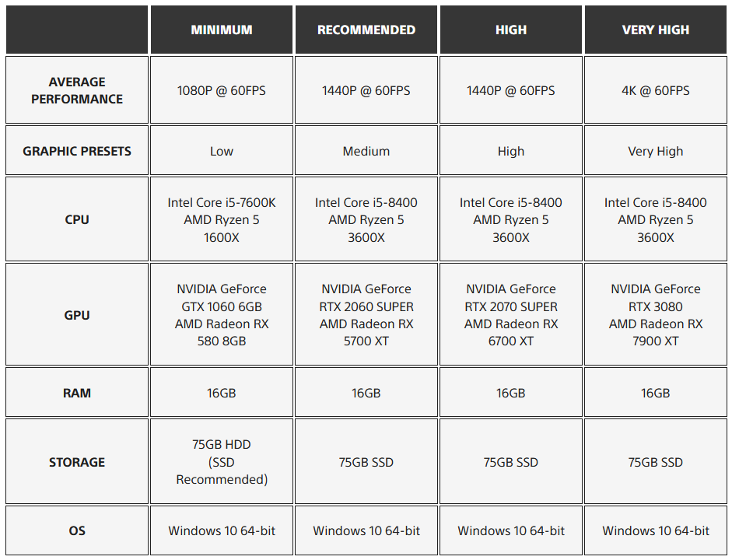This screenshot has width=732, height=560.
Task: Select the CPU row label
Action: [x=77, y=219]
